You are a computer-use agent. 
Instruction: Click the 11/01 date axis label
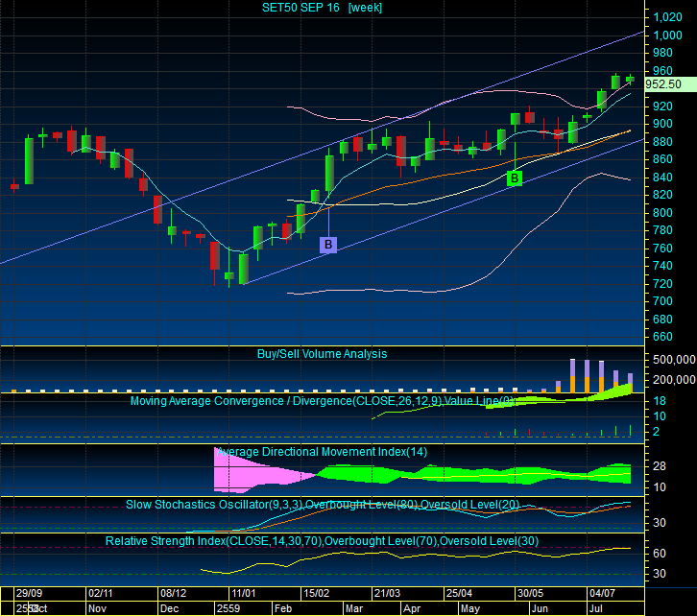click(244, 593)
